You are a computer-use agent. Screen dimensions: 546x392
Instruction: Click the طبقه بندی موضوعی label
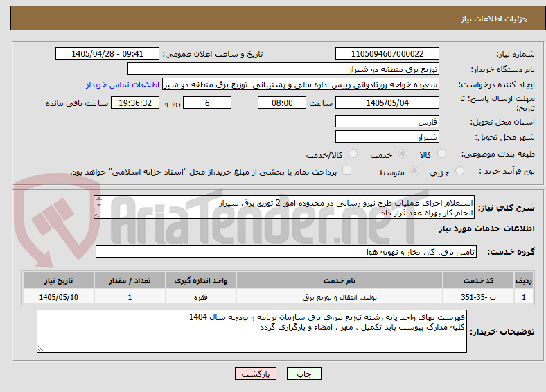coord(498,154)
